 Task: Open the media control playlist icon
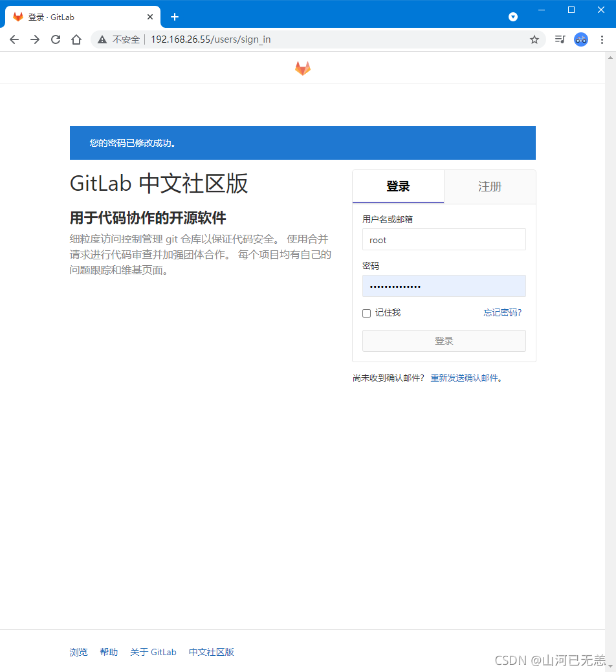[560, 40]
